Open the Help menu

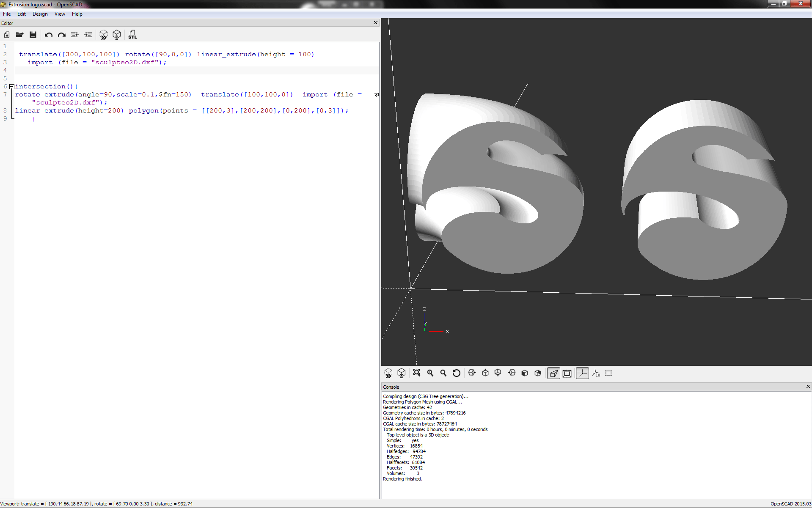(x=77, y=14)
